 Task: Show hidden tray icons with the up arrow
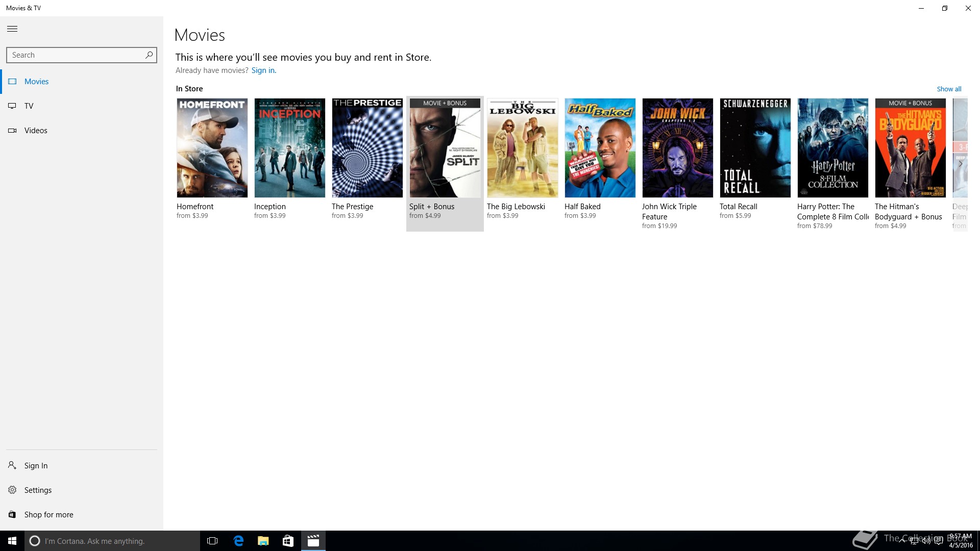coord(902,540)
